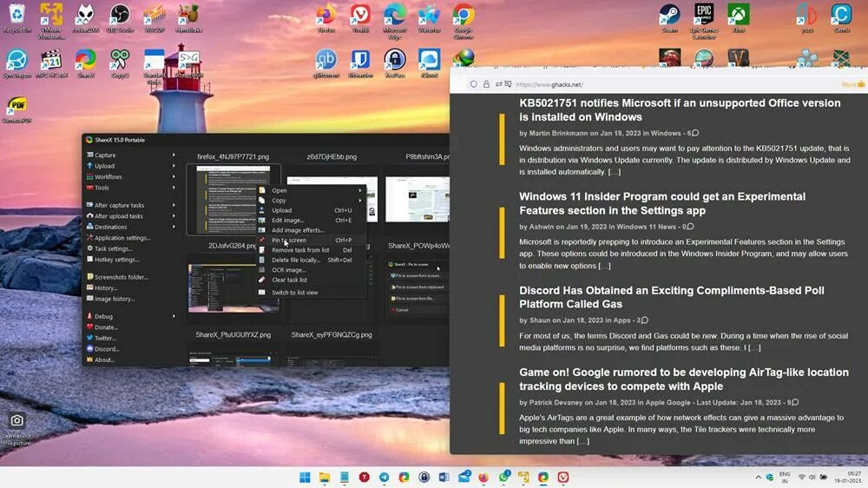Launch the yuzu desktop shortcut

coord(807,18)
